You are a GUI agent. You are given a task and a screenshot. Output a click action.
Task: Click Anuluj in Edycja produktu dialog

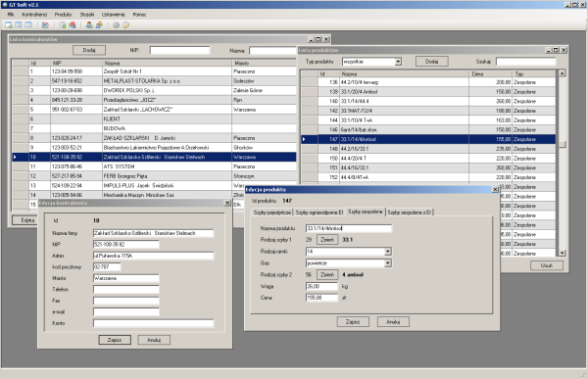(x=393, y=322)
